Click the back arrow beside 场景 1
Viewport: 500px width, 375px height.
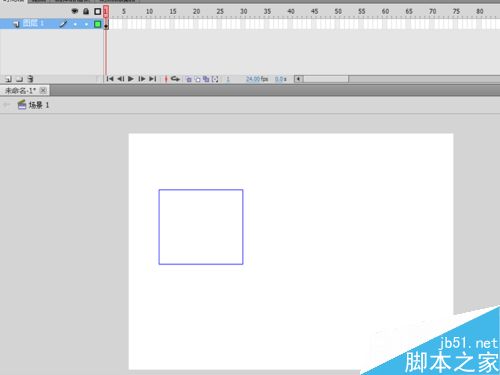(6, 105)
